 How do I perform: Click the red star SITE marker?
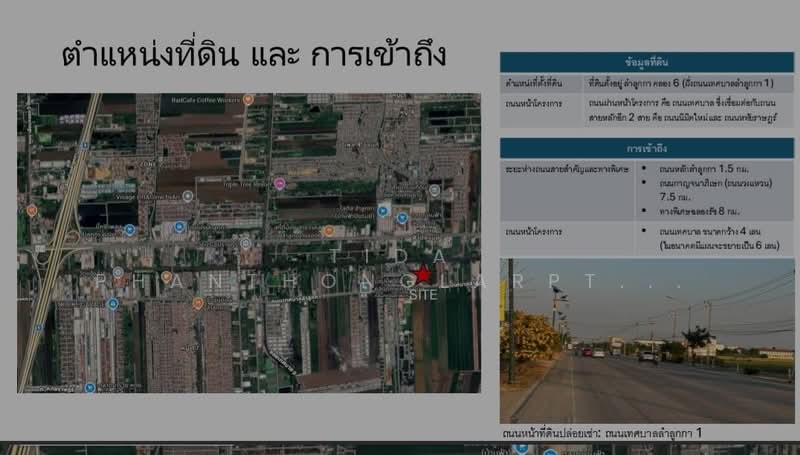(x=423, y=274)
